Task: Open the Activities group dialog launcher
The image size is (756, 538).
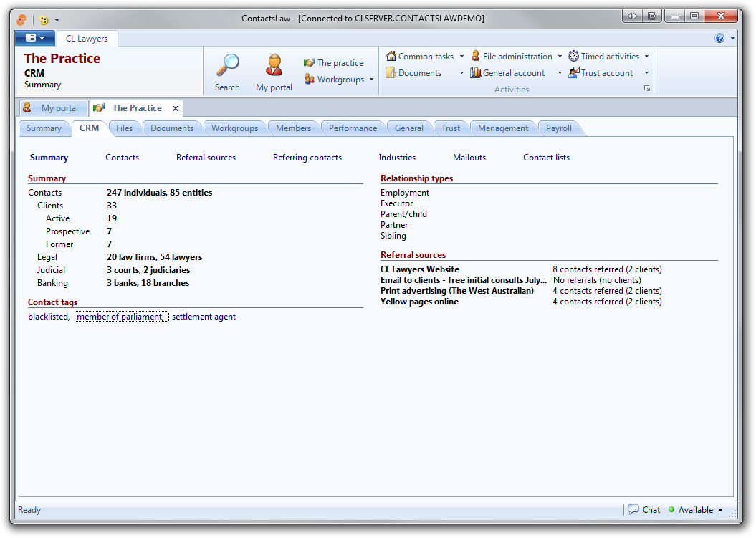Action: 647,89
